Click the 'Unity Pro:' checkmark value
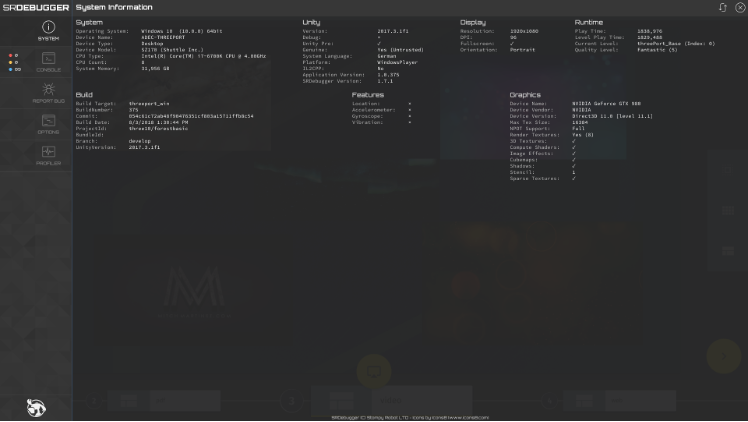 pos(379,43)
